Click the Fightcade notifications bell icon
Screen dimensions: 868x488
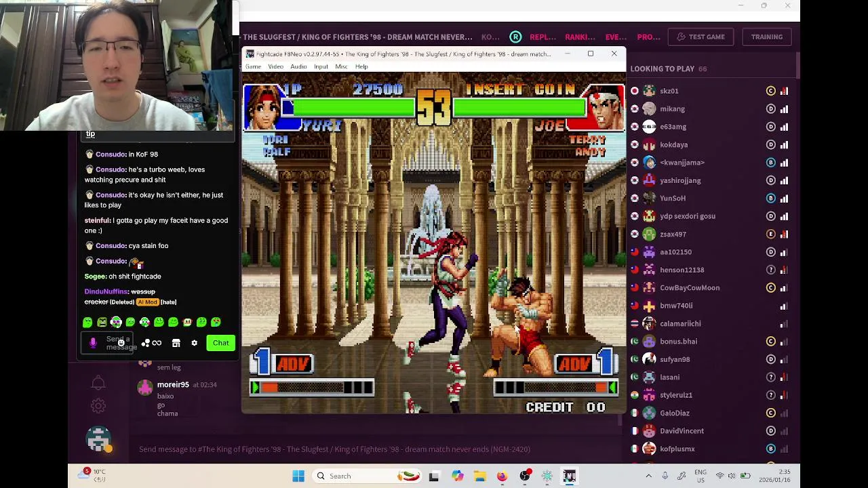coord(98,383)
